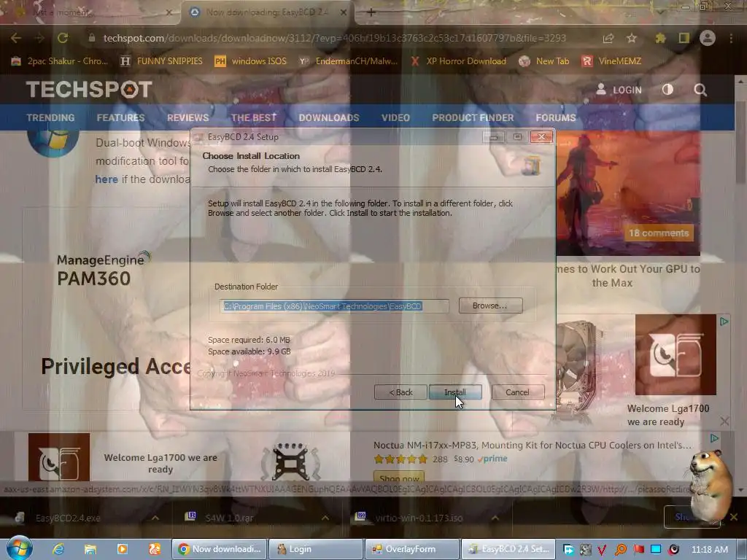Expand options for virtio-win iso download
The height and width of the screenshot is (560, 747).
pos(495,518)
